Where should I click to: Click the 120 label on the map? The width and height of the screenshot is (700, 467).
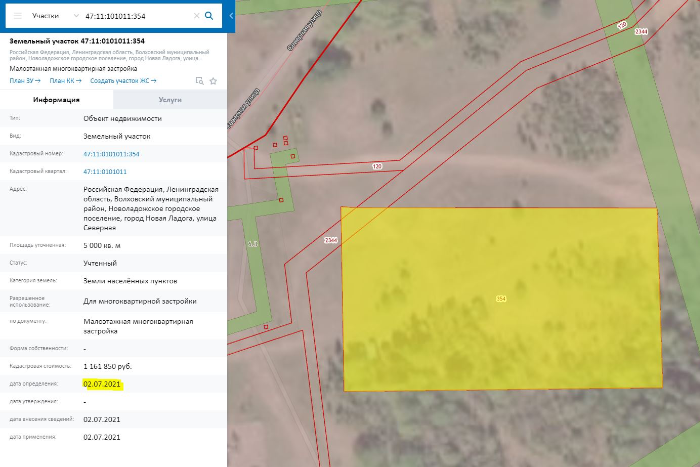pyautogui.click(x=377, y=166)
